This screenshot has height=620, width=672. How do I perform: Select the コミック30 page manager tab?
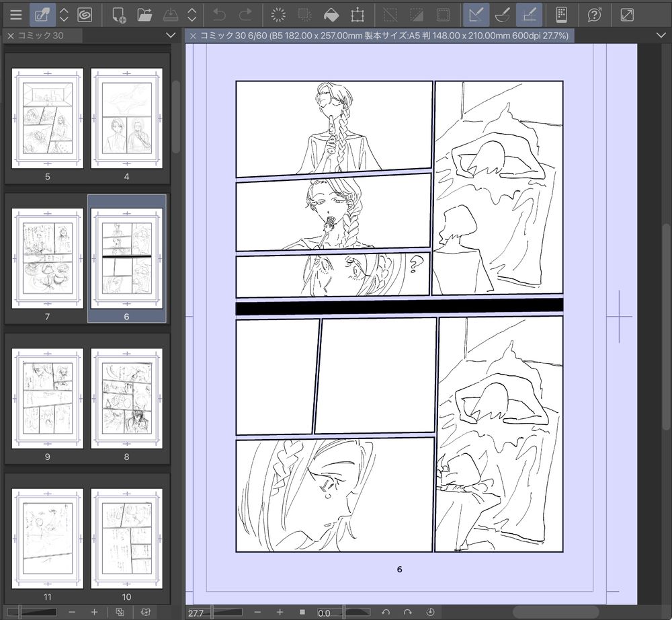(x=41, y=36)
